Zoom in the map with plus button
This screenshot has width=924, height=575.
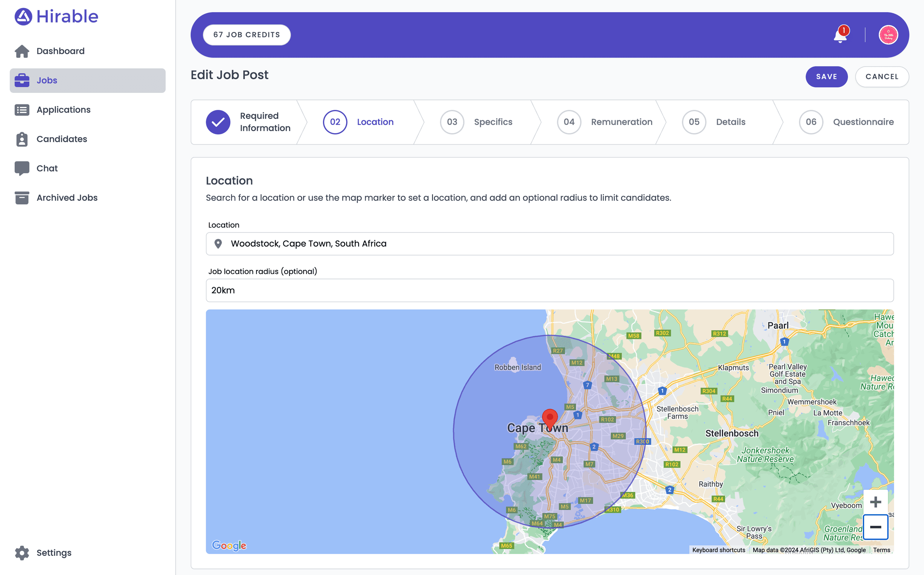pos(875,502)
